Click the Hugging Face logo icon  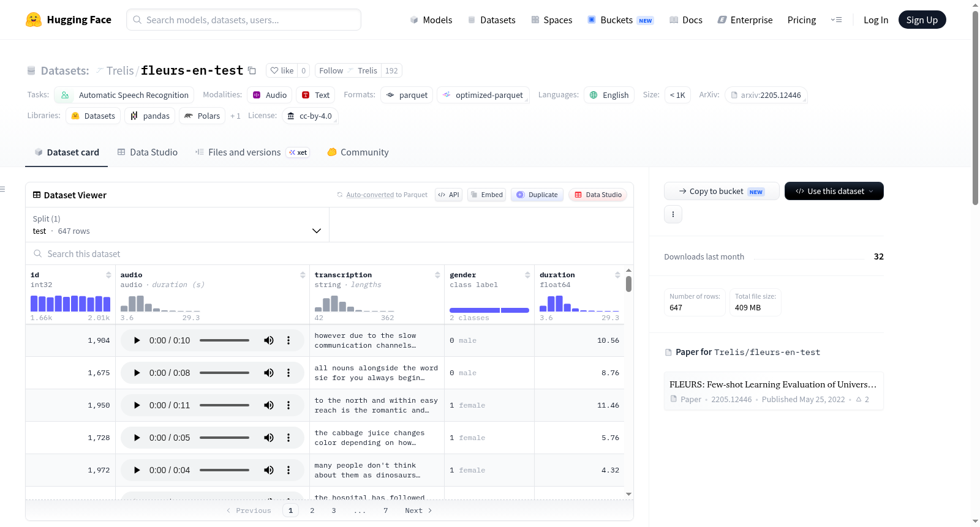(34, 20)
